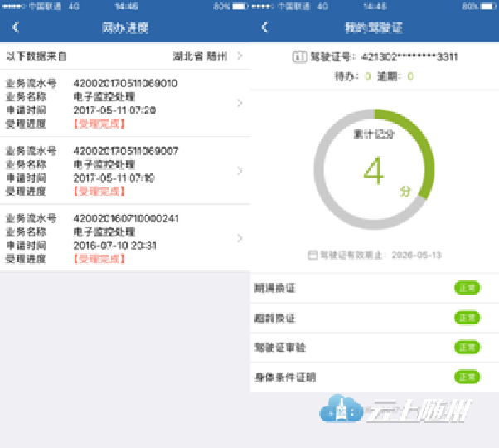Tap the 待办 count label
The width and height of the screenshot is (499, 448).
click(351, 76)
